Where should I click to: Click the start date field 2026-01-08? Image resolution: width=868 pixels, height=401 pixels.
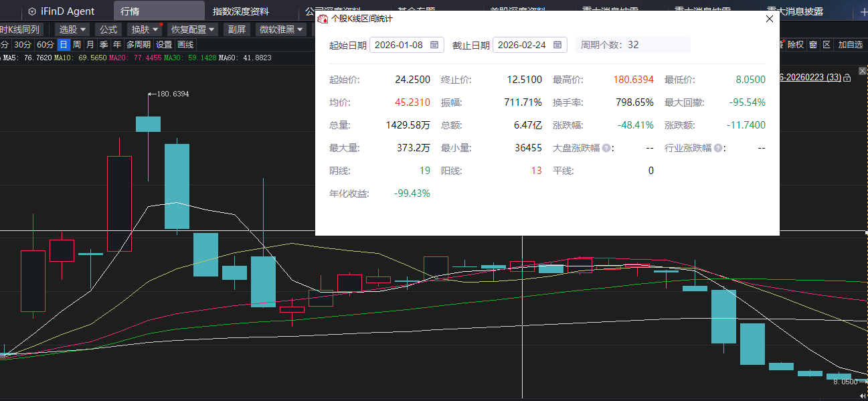tap(399, 45)
